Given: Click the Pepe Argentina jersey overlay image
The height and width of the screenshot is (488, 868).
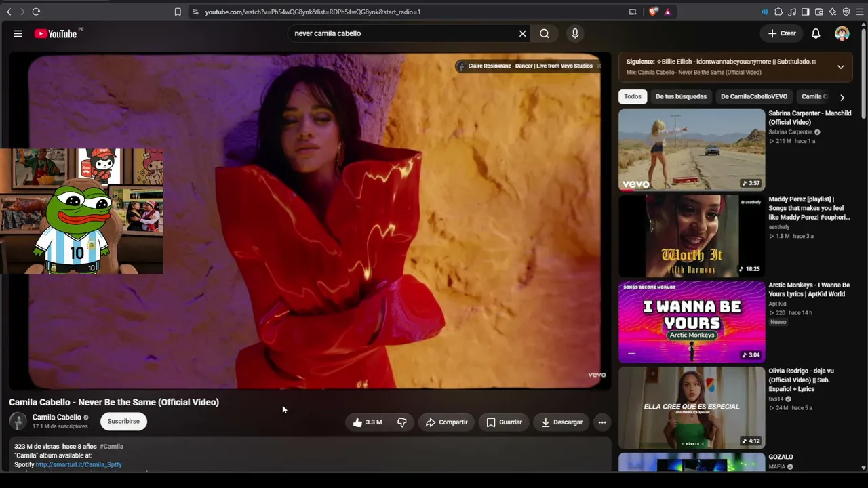Looking at the screenshot, I should pos(81,211).
